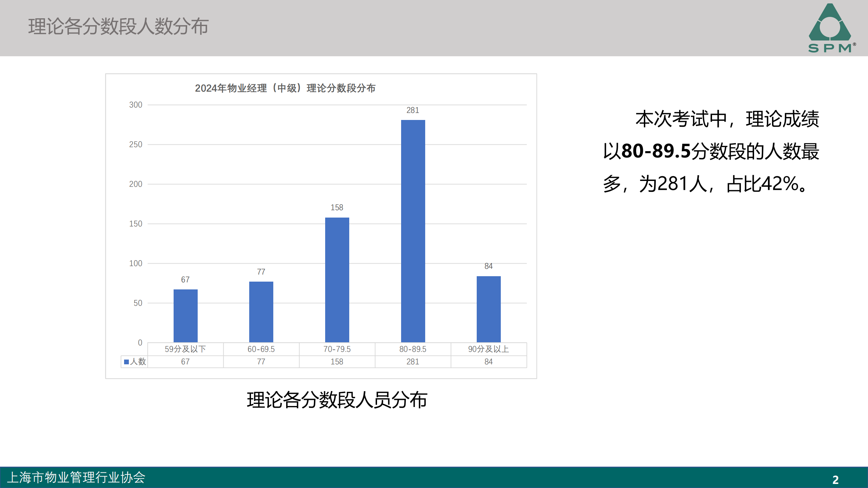
Task: Click the y-axis value 300
Action: coord(136,105)
